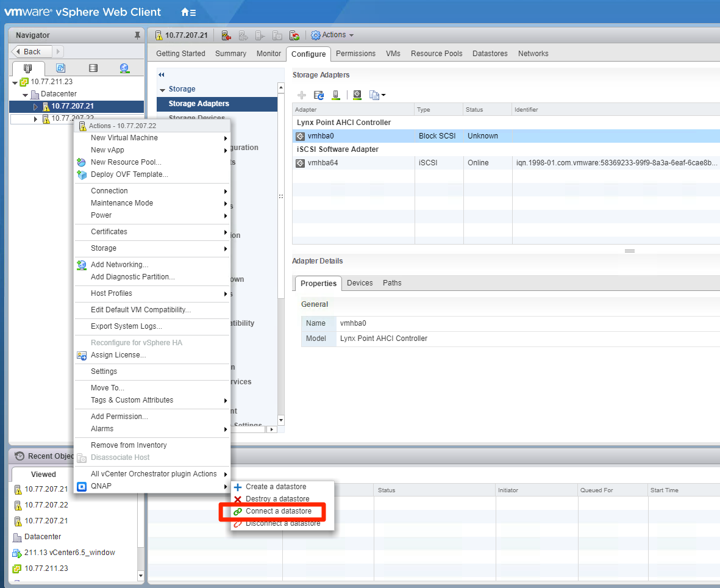Switch to the Networking view in Navigator
This screenshot has width=720, height=588.
123,68
